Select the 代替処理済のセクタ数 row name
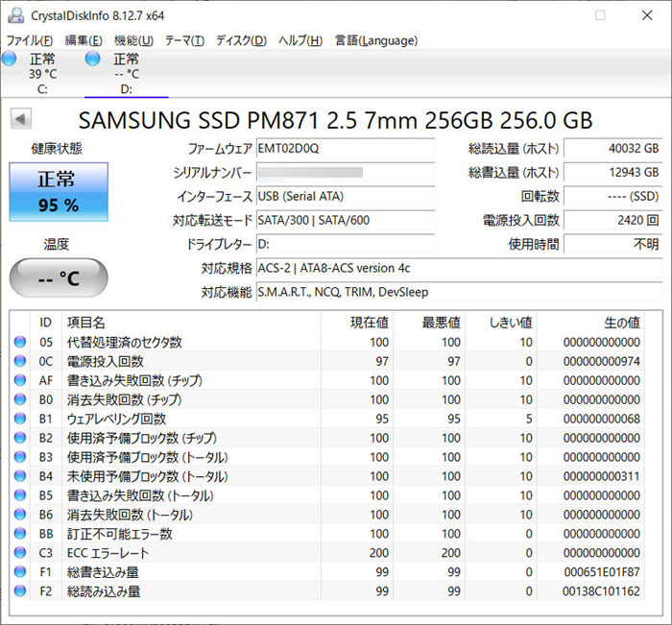This screenshot has width=672, height=625. pyautogui.click(x=124, y=342)
